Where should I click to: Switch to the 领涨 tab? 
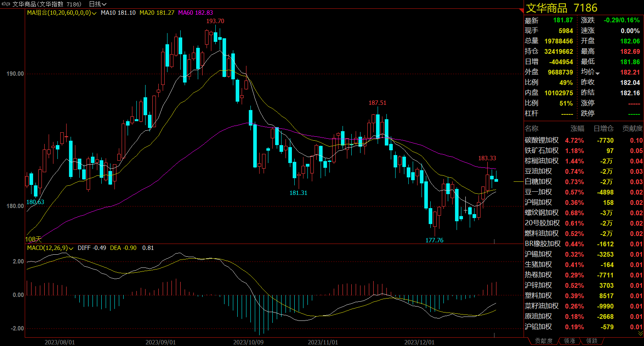[x=569, y=341]
